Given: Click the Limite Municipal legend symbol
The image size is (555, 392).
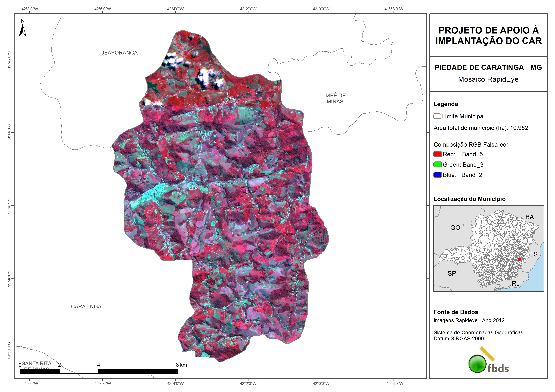Looking at the screenshot, I should pyautogui.click(x=437, y=116).
